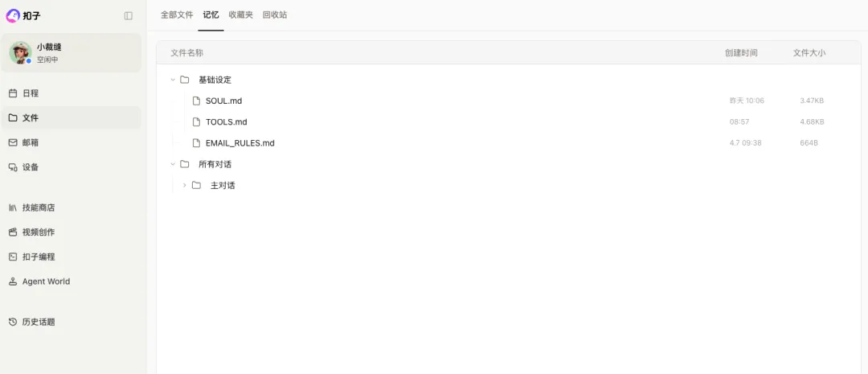This screenshot has width=868, height=374.
Task: Open the SOUL.md file
Action: [x=223, y=101]
